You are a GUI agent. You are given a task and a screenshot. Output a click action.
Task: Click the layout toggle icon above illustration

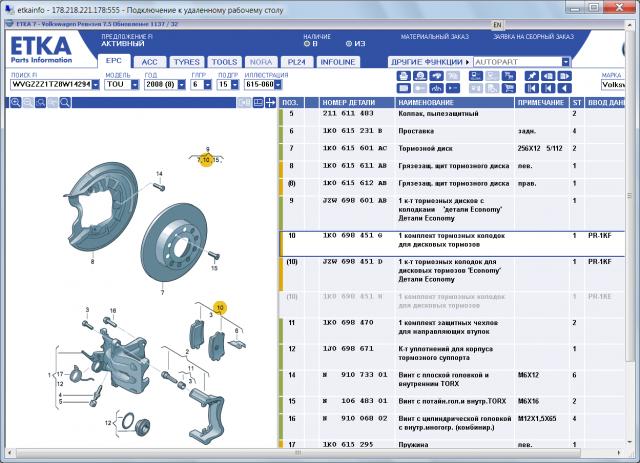coord(258,102)
